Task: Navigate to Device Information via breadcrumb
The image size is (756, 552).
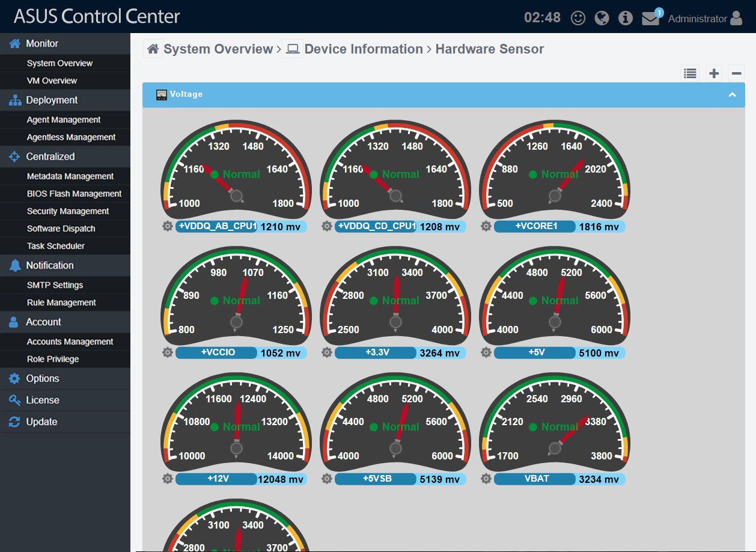Action: point(364,49)
